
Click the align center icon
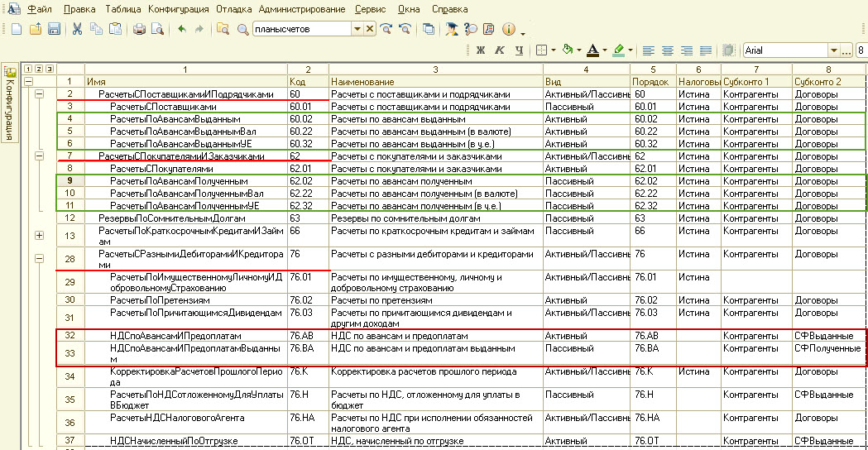point(668,50)
